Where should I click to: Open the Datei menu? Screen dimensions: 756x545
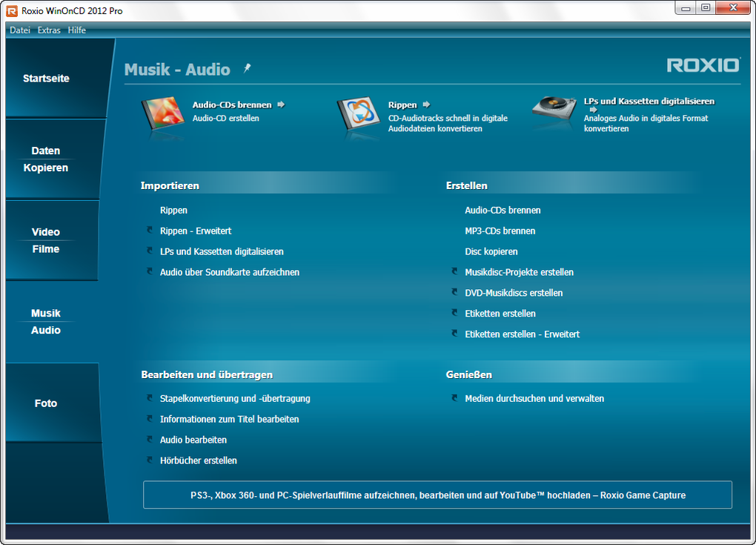pyautogui.click(x=20, y=30)
